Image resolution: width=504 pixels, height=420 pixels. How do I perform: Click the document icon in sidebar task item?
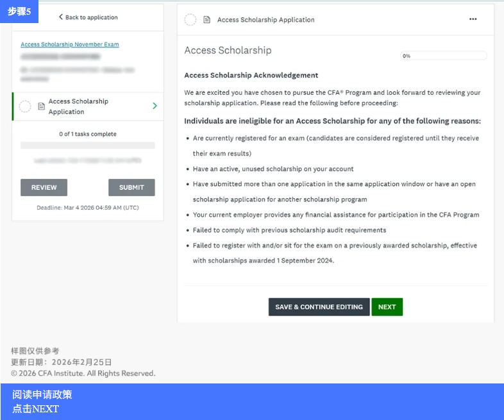point(41,106)
